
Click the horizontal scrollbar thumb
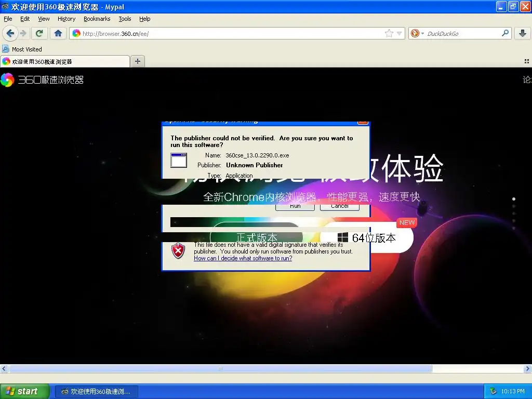(x=220, y=368)
